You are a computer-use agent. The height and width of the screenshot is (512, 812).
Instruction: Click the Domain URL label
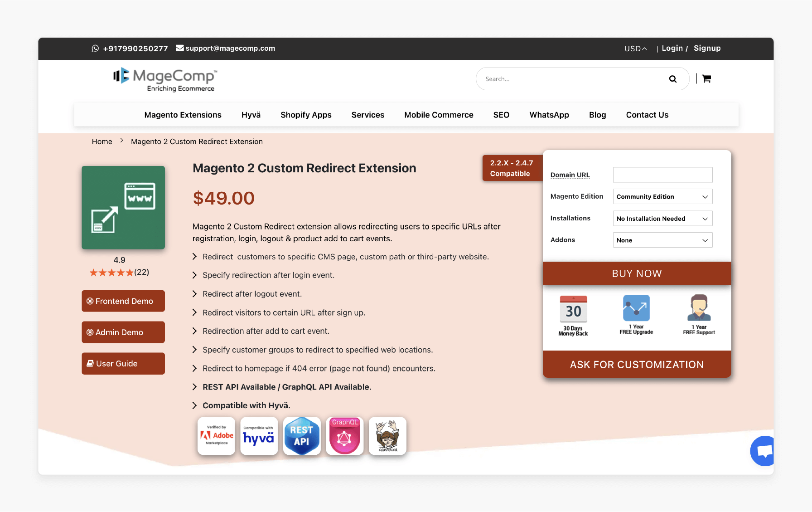(x=570, y=175)
